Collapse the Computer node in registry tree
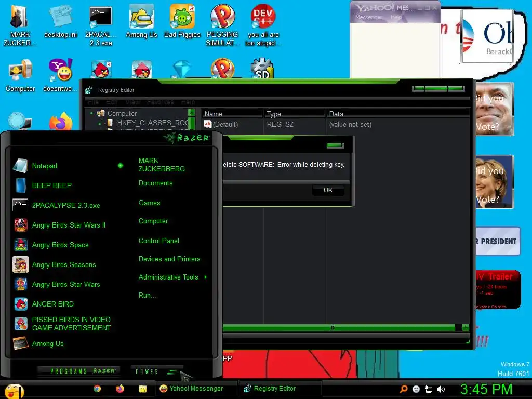This screenshot has width=532, height=399. [91, 113]
